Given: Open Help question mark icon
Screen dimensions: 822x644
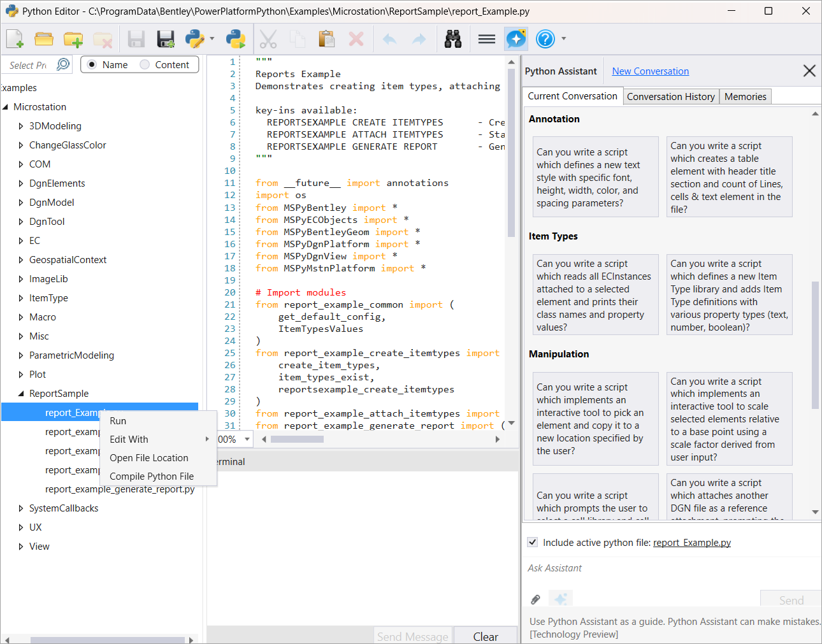Looking at the screenshot, I should click(545, 39).
